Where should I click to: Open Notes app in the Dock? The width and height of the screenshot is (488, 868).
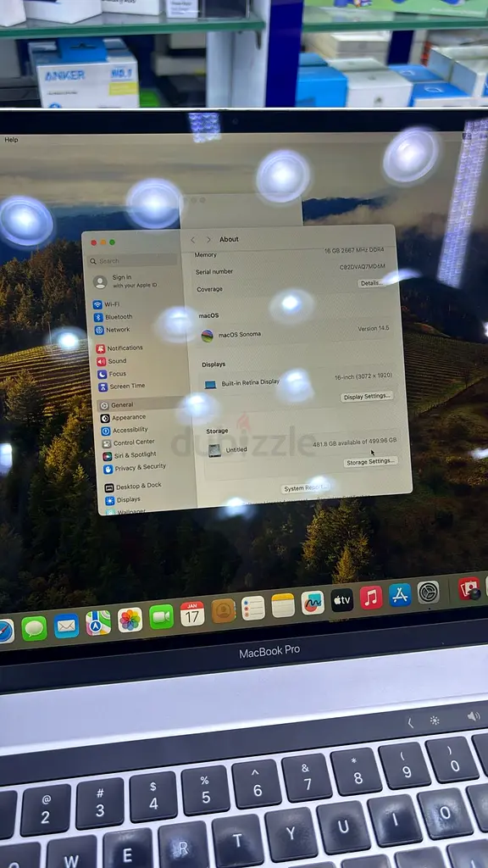283,605
